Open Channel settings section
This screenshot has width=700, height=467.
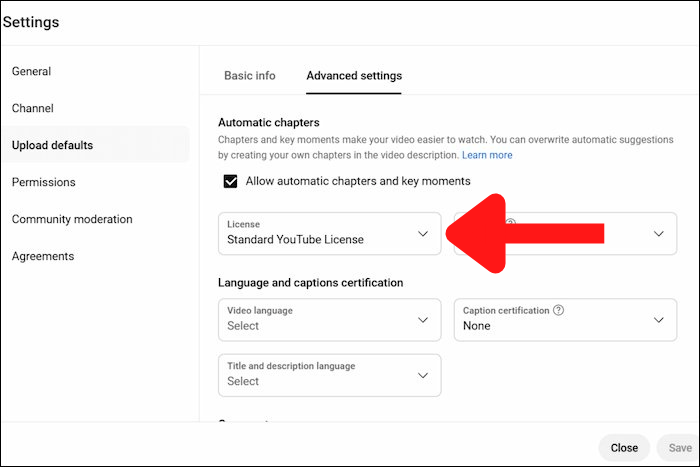[x=33, y=108]
